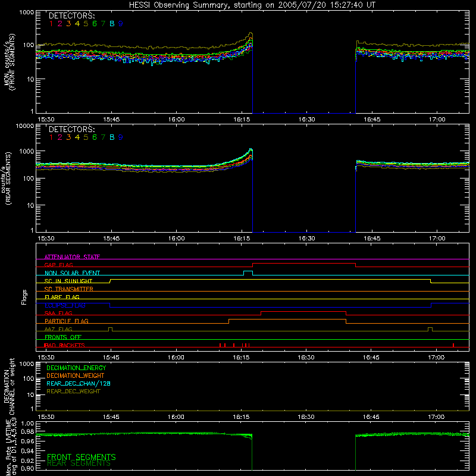Select red detector number 1 in front segments legend
Screen dimensions: 476x476
point(51,24)
